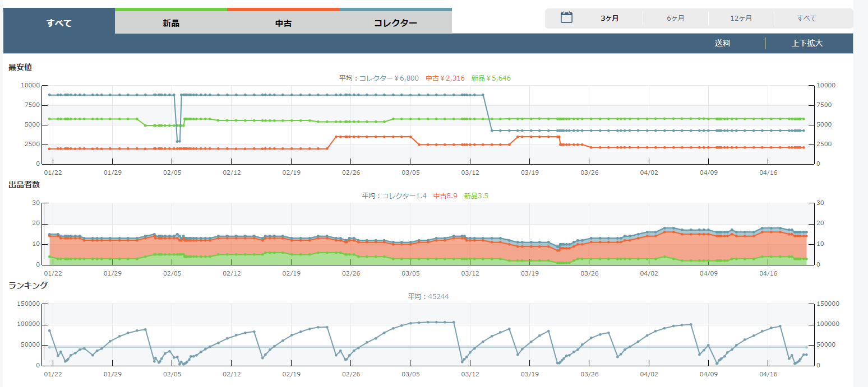The image size is (868, 387).
Task: Click 中古8.9 in the seller count legend
Action: point(445,196)
